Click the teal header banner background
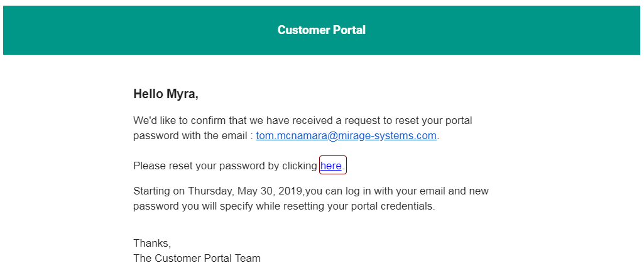Image resolution: width=644 pixels, height=270 pixels. 322,30
